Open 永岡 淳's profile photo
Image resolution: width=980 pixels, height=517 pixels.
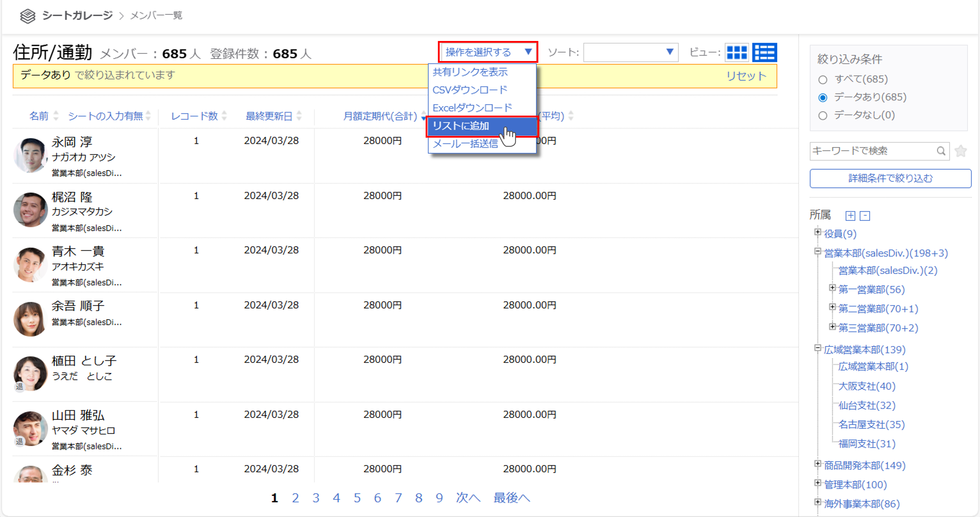coord(30,155)
